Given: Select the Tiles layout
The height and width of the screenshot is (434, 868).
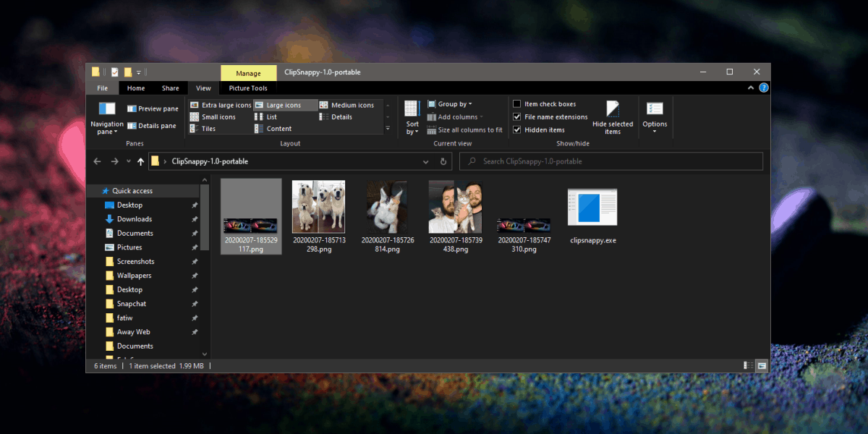Looking at the screenshot, I should (209, 128).
